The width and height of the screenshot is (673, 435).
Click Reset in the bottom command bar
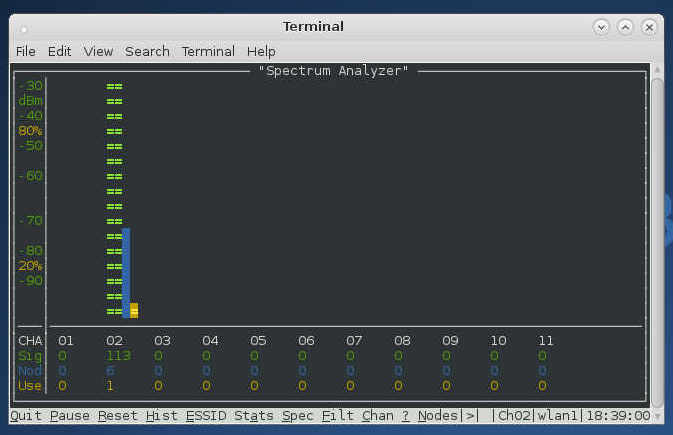pos(118,416)
